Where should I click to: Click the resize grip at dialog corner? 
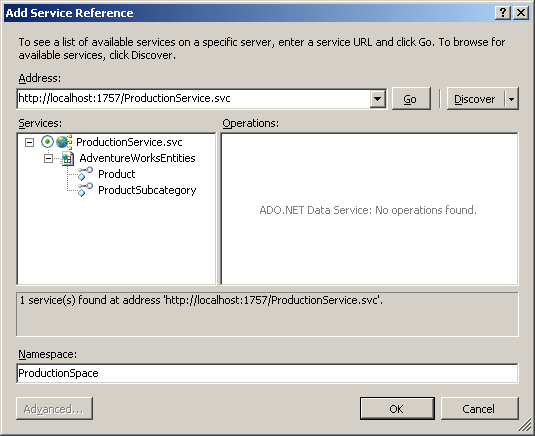point(524,425)
